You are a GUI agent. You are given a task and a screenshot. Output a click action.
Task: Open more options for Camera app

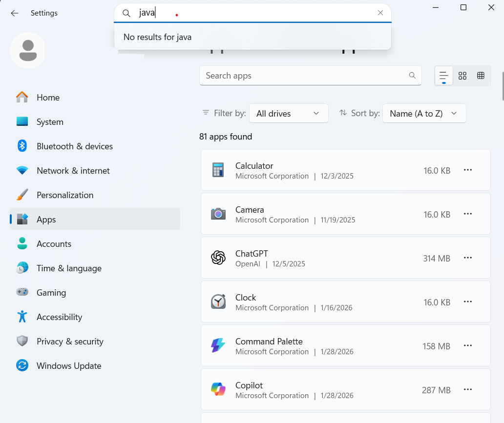coord(467,214)
